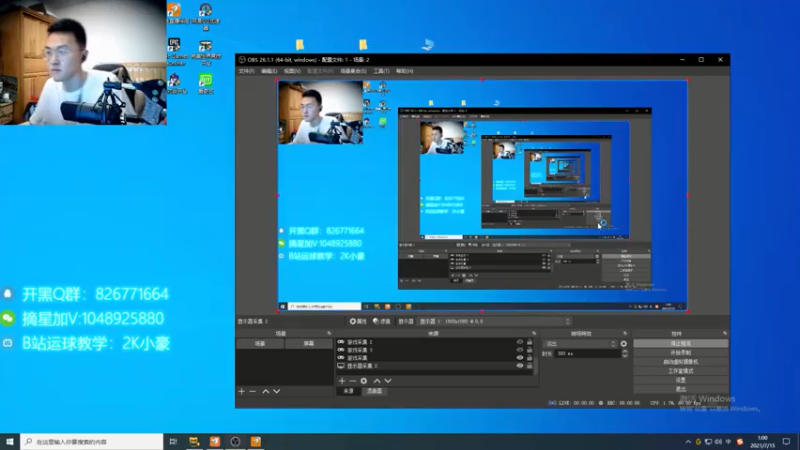This screenshot has height=450, width=800.
Task: Move selected source up with arrow icon
Action: [376, 381]
